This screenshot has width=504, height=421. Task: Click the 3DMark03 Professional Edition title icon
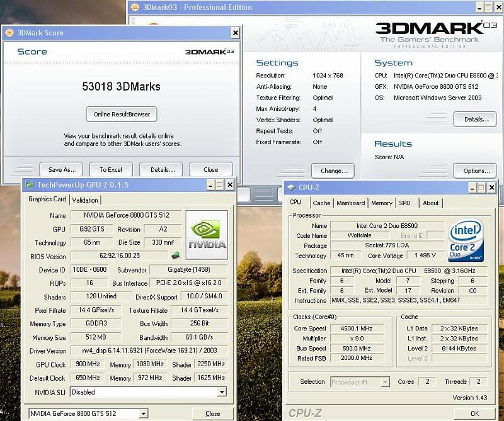coord(135,7)
